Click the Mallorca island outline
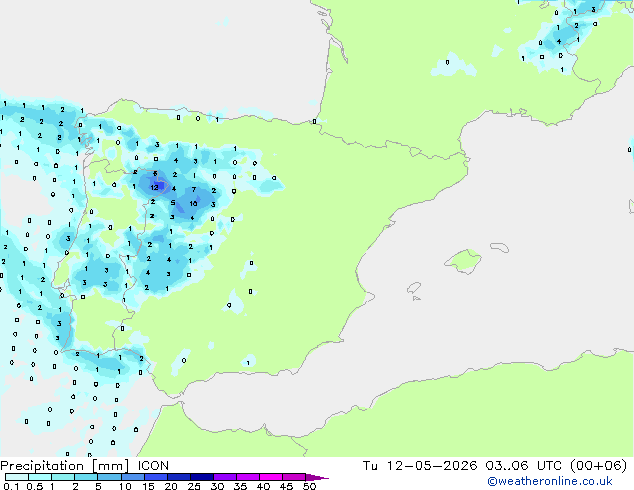The image size is (634, 490). click(x=463, y=262)
